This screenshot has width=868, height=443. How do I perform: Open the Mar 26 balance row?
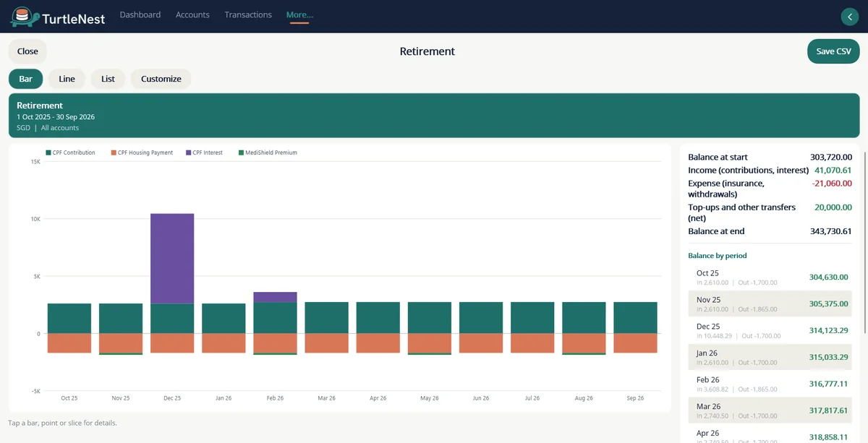[769, 410]
